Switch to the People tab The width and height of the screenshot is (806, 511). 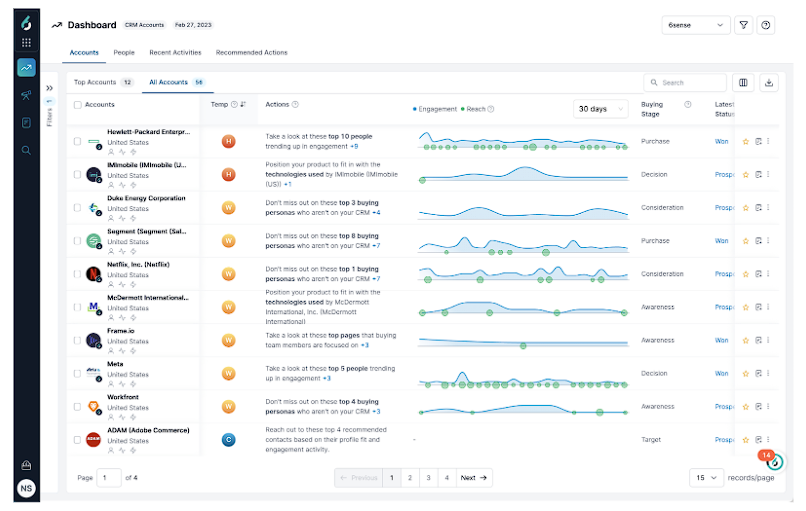[x=124, y=52]
